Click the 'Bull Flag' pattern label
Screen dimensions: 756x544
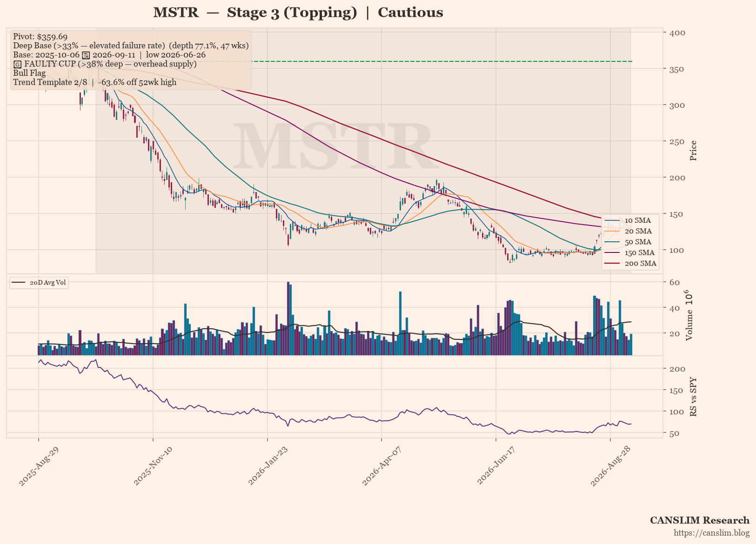29,73
